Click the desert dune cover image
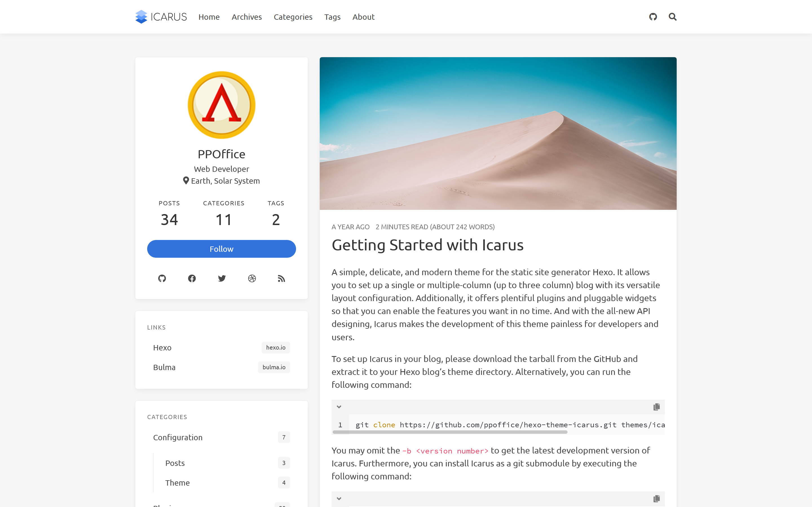The width and height of the screenshot is (812, 507). click(x=498, y=134)
